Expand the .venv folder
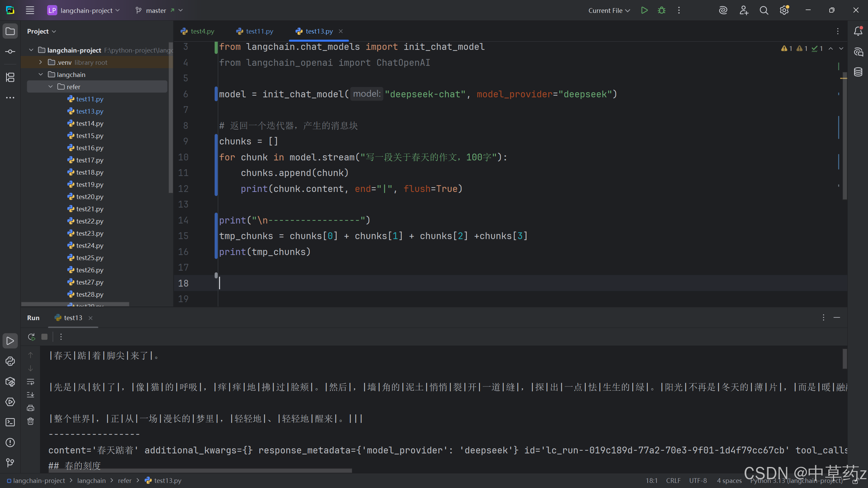The width and height of the screenshot is (868, 488). pos(41,62)
